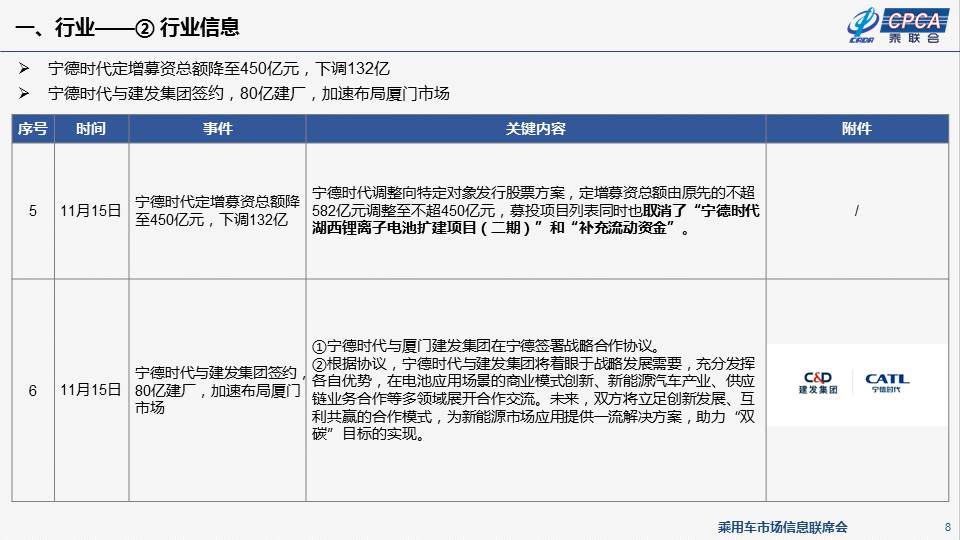This screenshot has width=960, height=540.
Task: Select the event cell 宁德时代定增募资总额降至450亿元
Action: pos(217,211)
